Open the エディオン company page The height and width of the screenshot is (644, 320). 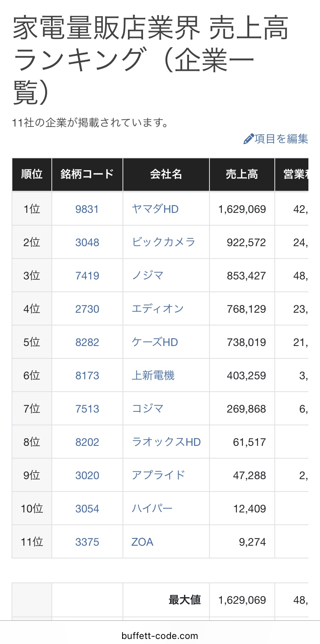[157, 309]
